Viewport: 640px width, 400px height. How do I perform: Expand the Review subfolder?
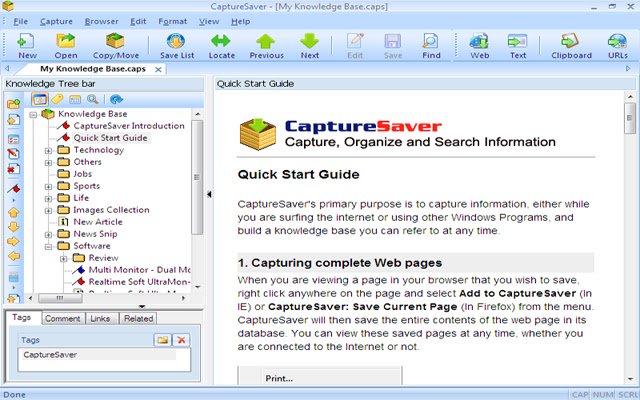point(63,259)
